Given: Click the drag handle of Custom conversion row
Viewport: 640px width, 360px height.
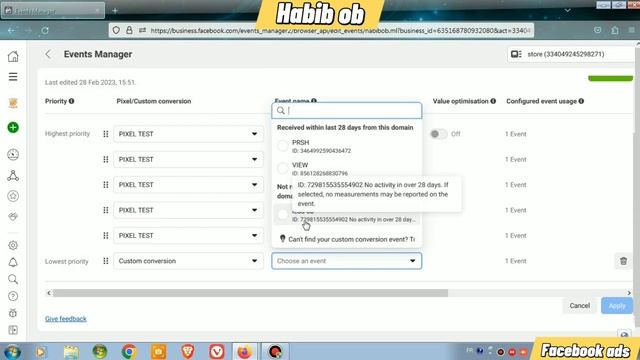Looking at the screenshot, I should click(106, 261).
